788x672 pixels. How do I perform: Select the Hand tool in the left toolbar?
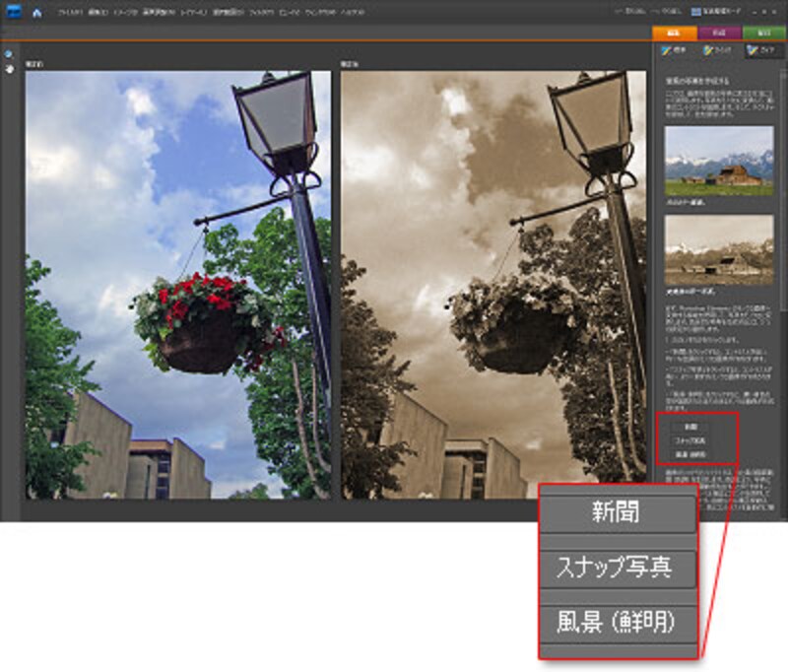[x=9, y=69]
